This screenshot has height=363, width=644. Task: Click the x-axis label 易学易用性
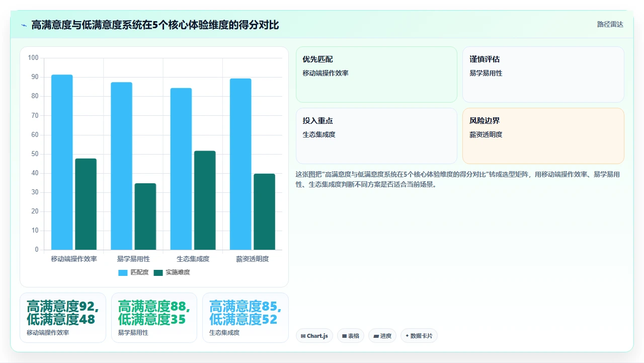pyautogui.click(x=133, y=259)
